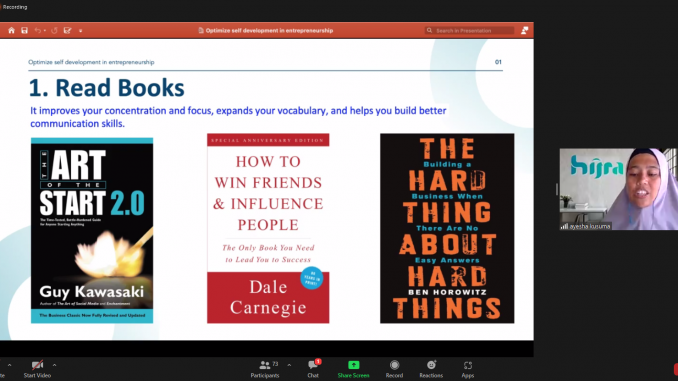Viewport: 678px width, 381px height.
Task: Expand the Participants options caret
Action: click(x=289, y=365)
